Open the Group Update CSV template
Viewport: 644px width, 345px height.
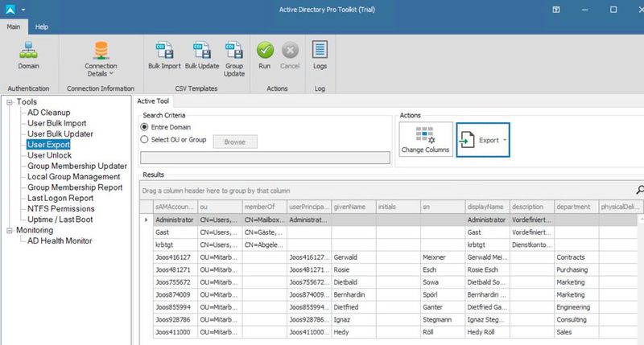[x=234, y=59]
